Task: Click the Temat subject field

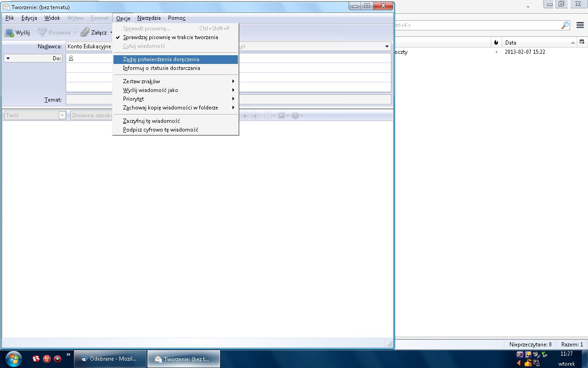Action: (228, 99)
